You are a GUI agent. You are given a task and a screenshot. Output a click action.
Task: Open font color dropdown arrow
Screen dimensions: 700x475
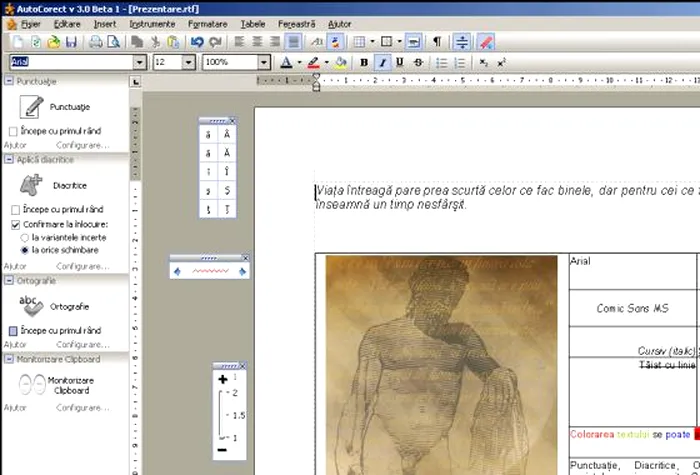[299, 62]
